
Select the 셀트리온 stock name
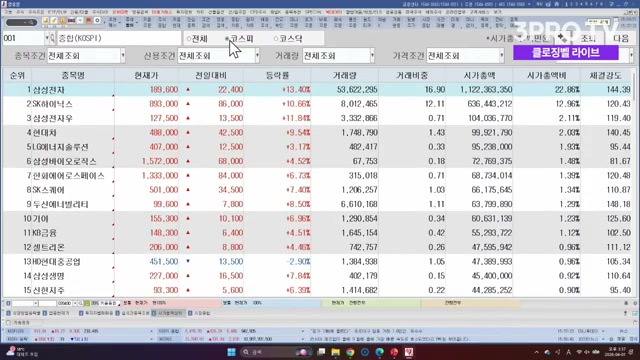[49, 247]
